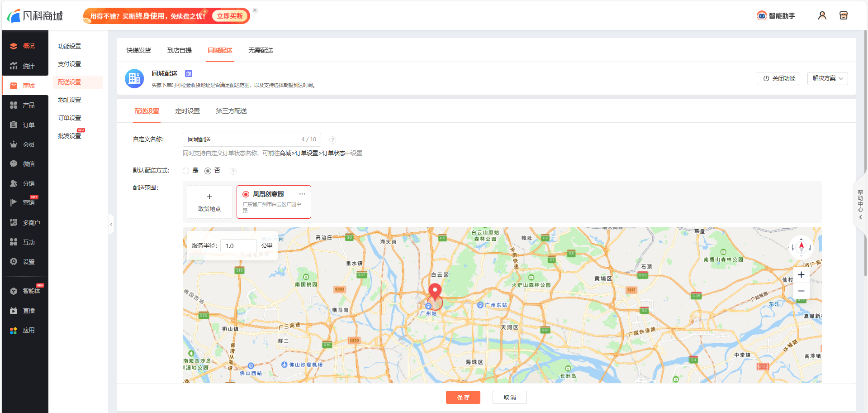Screen dimensions: 868x413
Task: Click the 服务半径 radius input field
Action: [x=238, y=245]
